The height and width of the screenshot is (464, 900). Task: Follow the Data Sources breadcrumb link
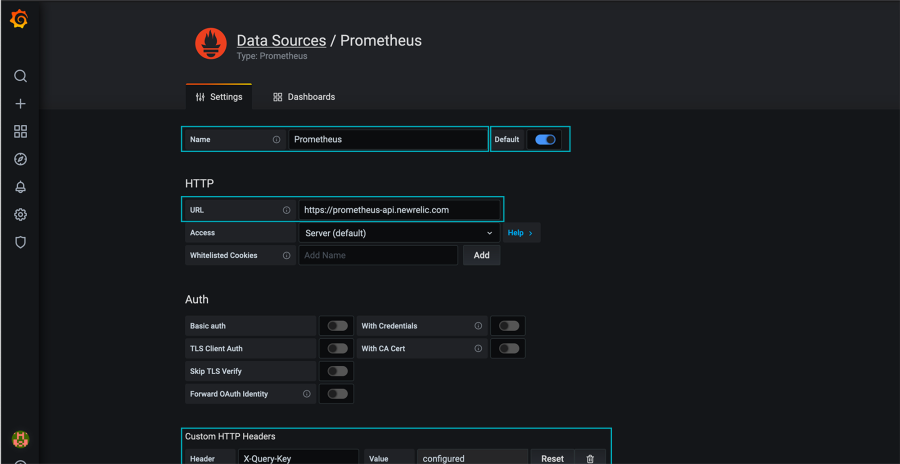pyautogui.click(x=281, y=41)
